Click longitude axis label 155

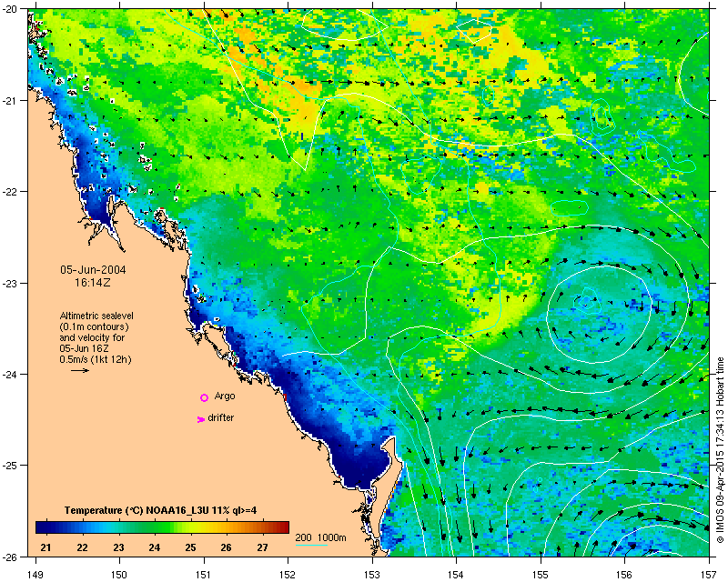point(541,575)
